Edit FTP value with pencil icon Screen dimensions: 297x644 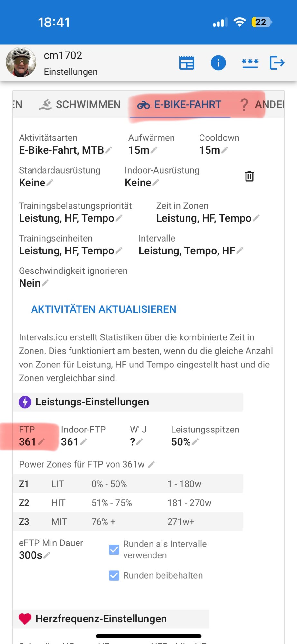pos(41,442)
